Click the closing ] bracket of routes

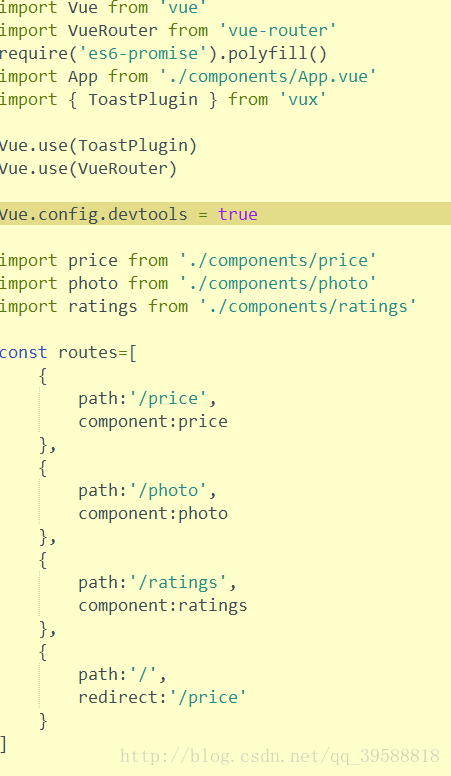3,744
